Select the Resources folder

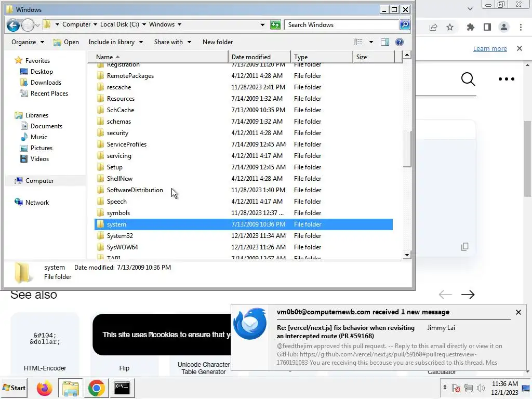121,99
